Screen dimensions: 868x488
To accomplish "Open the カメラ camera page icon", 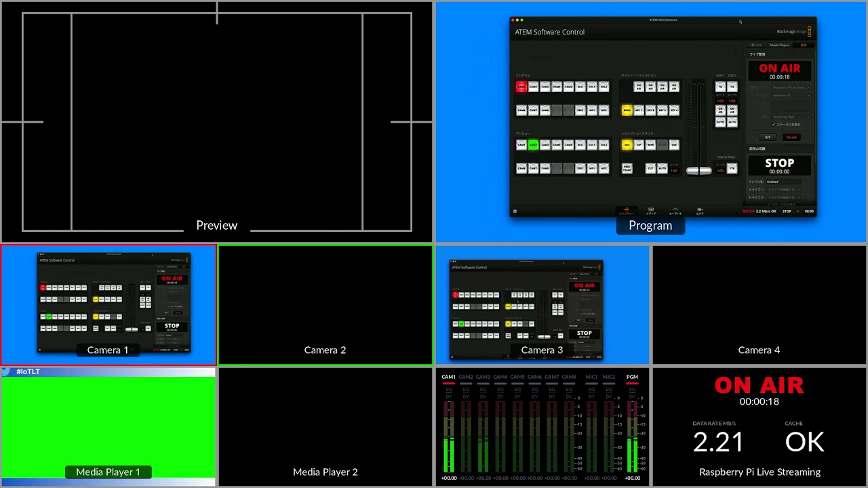I will click(700, 211).
